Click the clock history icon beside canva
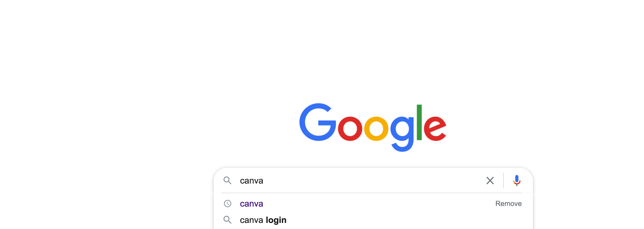Viewport: 644px width, 229px height. [x=227, y=204]
